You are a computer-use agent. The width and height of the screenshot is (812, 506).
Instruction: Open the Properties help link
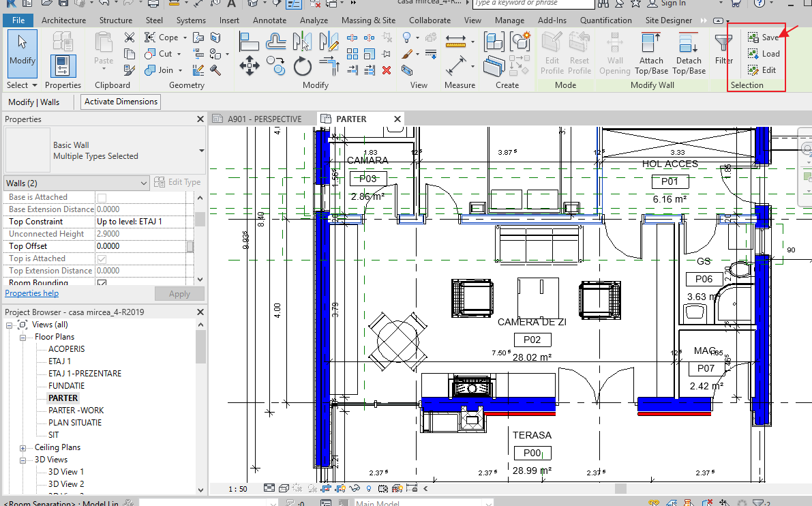tap(31, 293)
